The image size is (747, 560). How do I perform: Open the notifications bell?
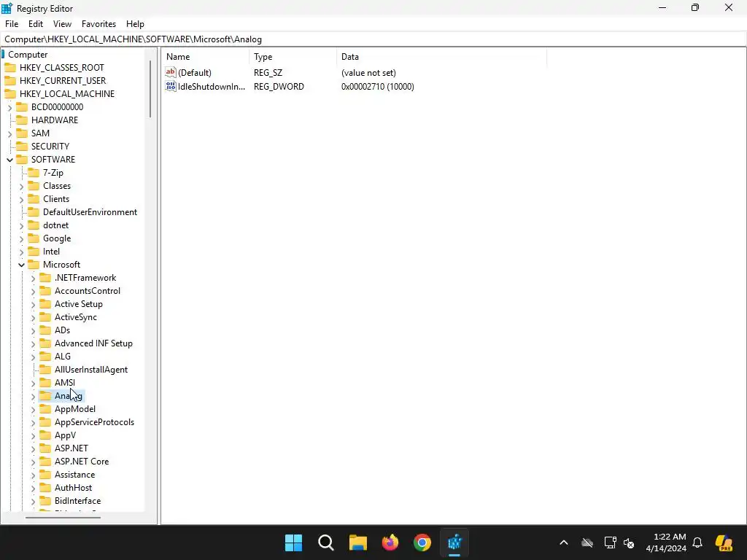point(697,542)
